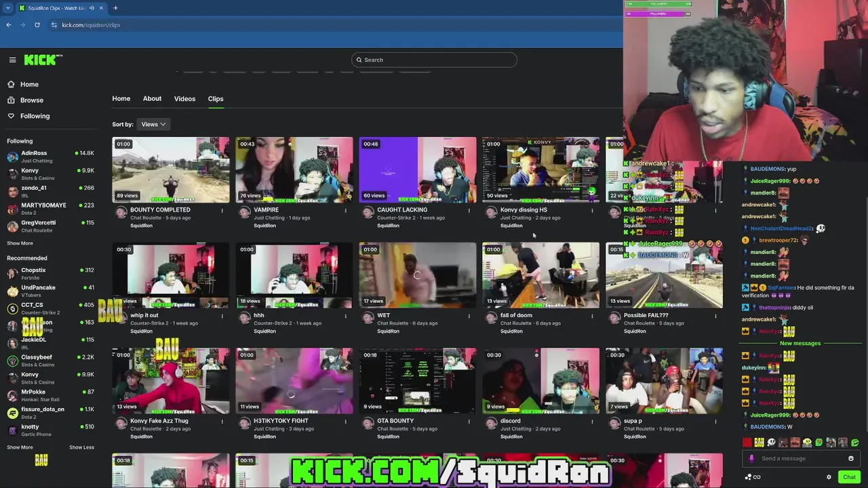The width and height of the screenshot is (868, 488).
Task: Open a new browser tab
Action: (115, 8)
